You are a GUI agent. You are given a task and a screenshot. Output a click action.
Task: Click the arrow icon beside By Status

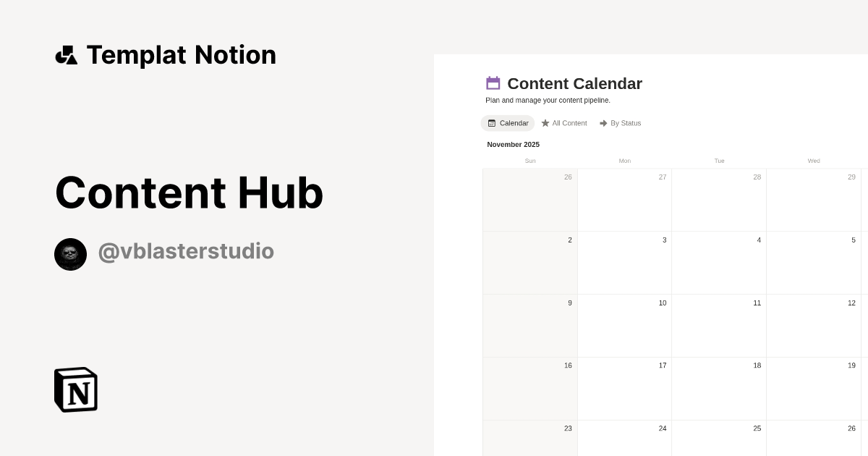tap(603, 123)
